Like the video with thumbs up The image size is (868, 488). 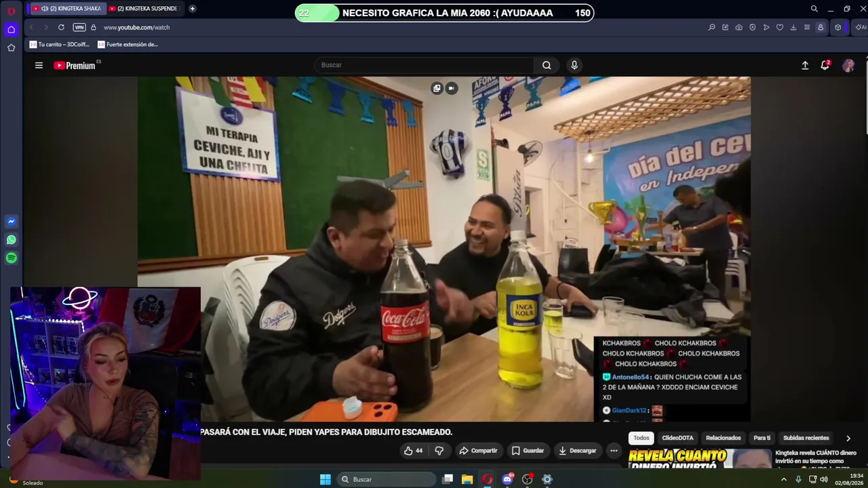pos(413,451)
